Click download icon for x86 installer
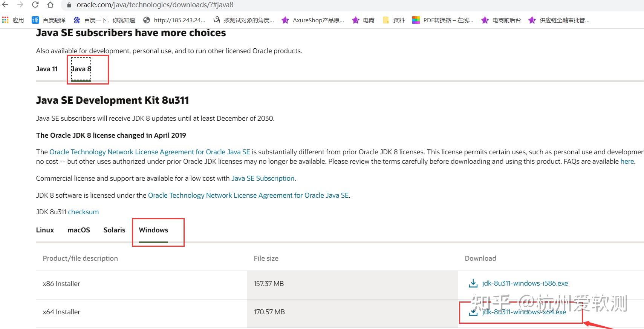Screen dimensions: 644x329 (x=473, y=283)
